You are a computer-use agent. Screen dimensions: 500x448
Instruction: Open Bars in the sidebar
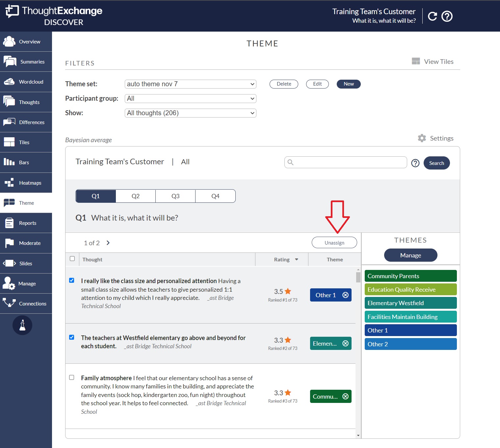[x=26, y=162]
